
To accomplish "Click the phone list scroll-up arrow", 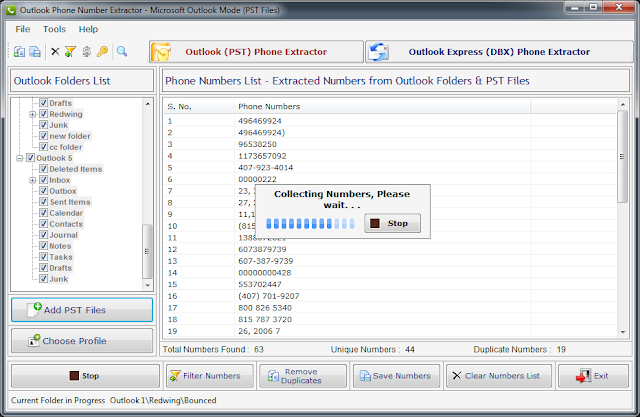I will [x=622, y=105].
